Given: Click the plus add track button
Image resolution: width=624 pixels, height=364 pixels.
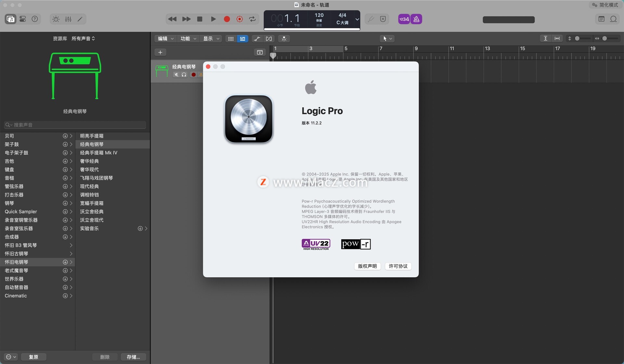Looking at the screenshot, I should click(160, 52).
